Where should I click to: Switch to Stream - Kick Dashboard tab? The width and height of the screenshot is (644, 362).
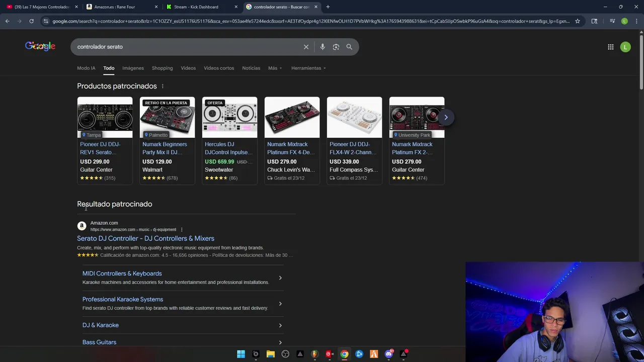pos(201,7)
